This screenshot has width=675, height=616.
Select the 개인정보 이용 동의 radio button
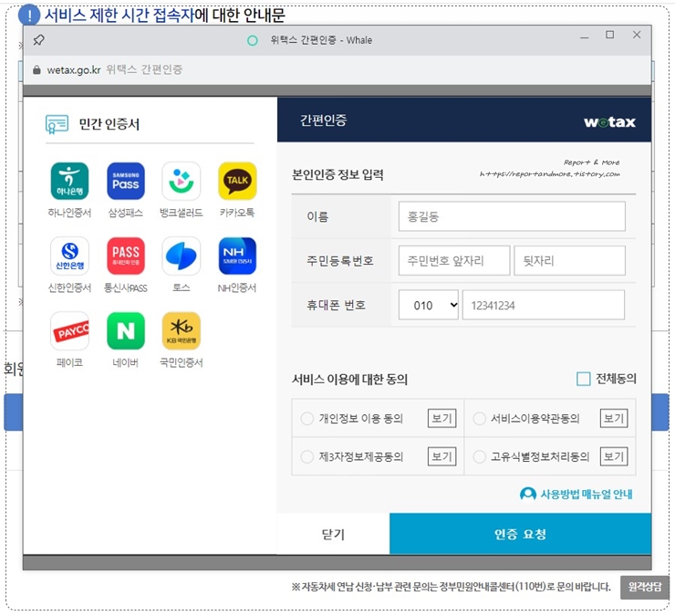point(306,418)
